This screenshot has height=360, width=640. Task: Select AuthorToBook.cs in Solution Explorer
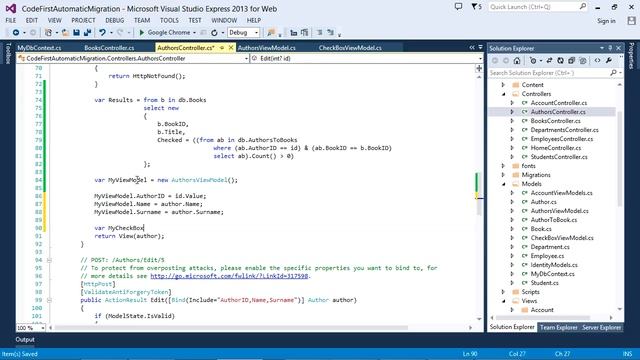tap(553, 220)
